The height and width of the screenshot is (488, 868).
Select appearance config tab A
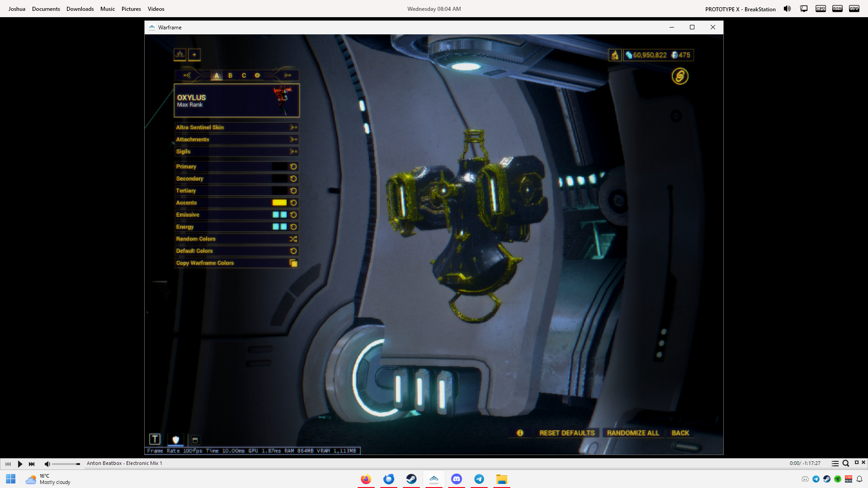click(x=217, y=75)
